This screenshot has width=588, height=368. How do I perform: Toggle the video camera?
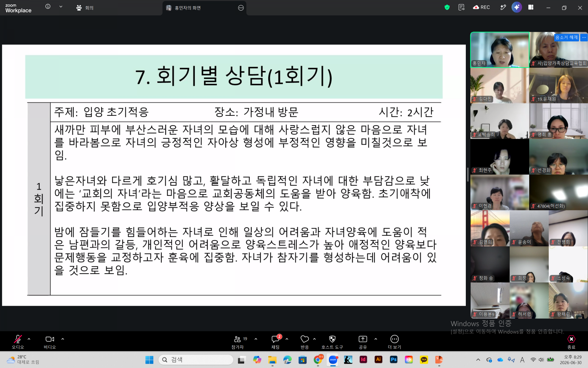click(x=50, y=342)
